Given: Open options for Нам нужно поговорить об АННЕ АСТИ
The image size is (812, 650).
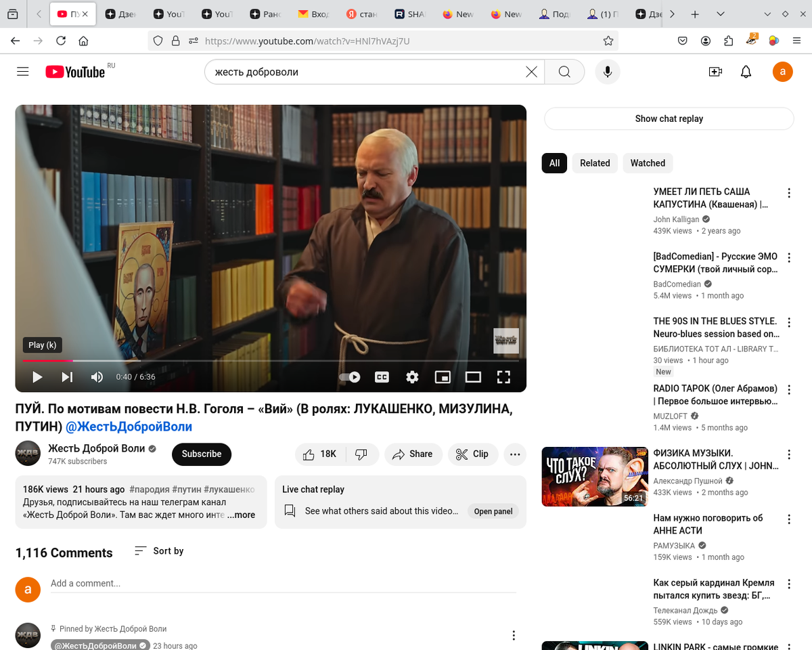Looking at the screenshot, I should [x=789, y=519].
